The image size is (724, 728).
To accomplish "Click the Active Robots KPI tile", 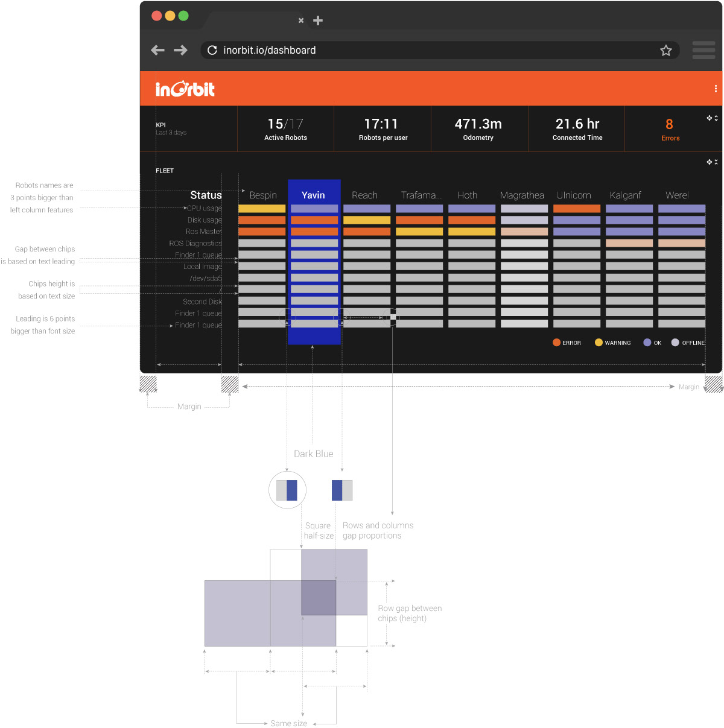I will tap(285, 129).
